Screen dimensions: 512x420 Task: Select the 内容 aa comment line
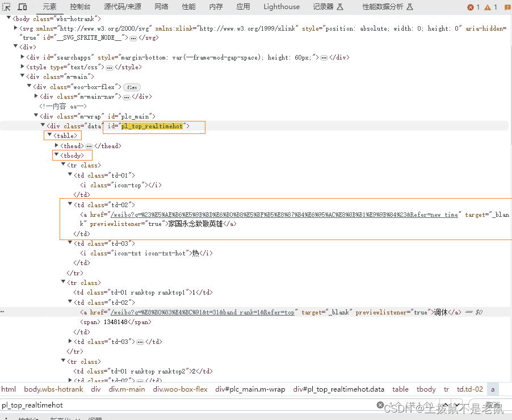tap(63, 107)
